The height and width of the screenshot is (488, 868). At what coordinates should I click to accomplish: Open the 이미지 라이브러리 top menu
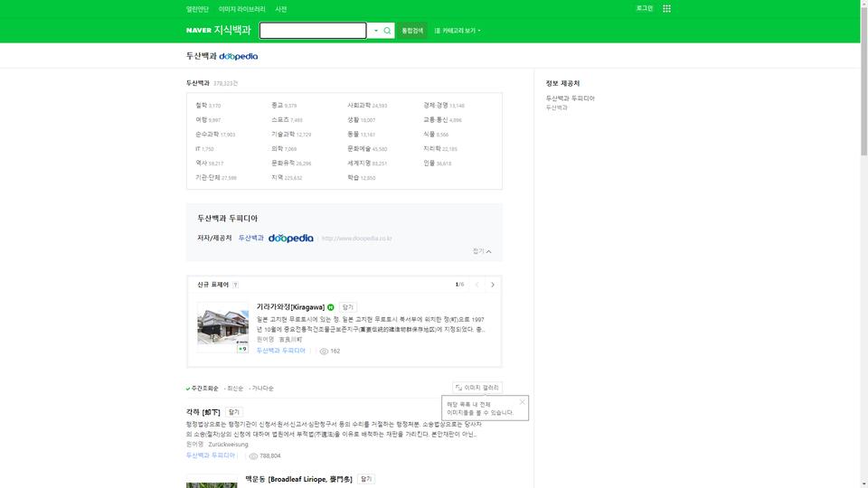(242, 9)
